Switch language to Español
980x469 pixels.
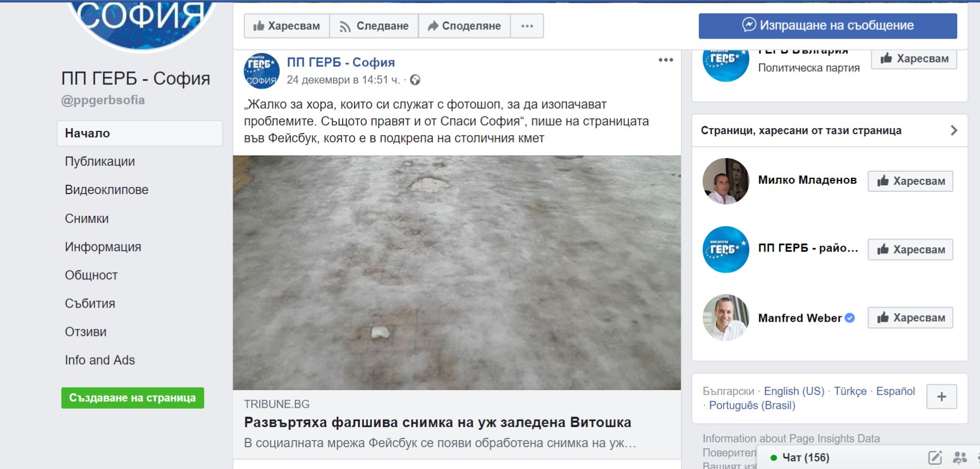(895, 391)
